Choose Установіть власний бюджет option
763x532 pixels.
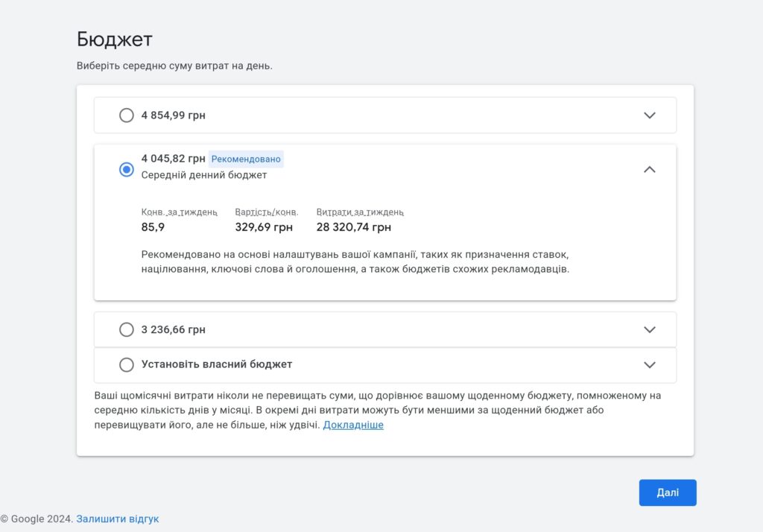[127, 365]
